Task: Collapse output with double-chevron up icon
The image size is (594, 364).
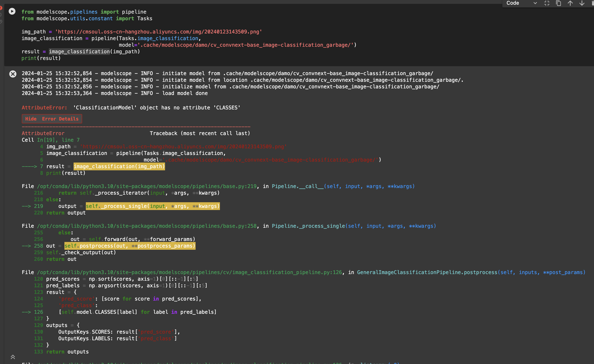Action: (x=13, y=357)
